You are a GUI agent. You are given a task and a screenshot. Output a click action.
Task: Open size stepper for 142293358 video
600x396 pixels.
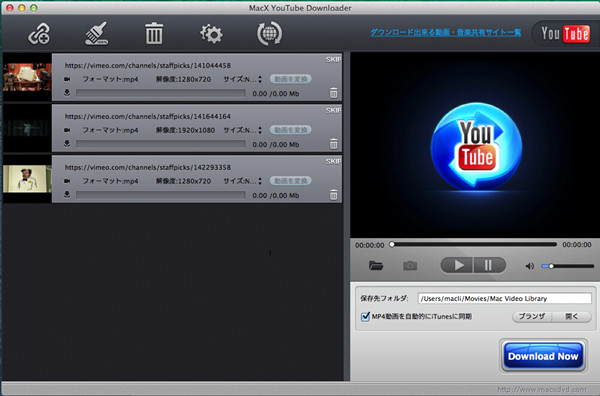pos(260,181)
